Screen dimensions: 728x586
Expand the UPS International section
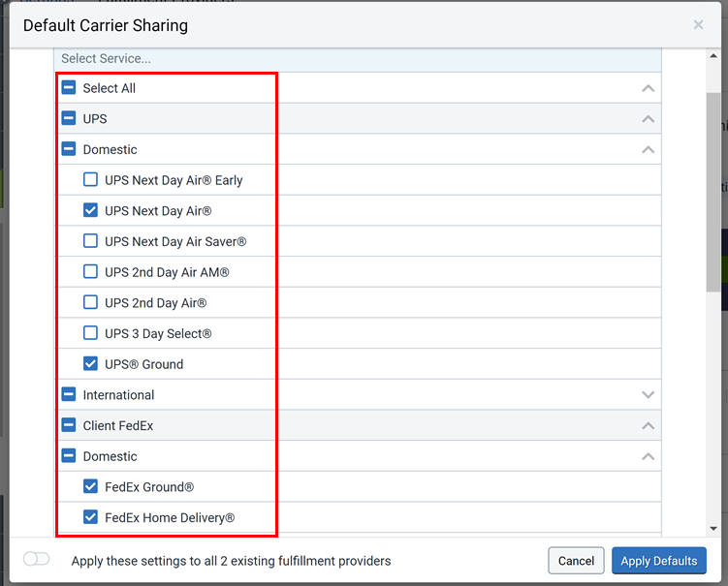(x=648, y=395)
